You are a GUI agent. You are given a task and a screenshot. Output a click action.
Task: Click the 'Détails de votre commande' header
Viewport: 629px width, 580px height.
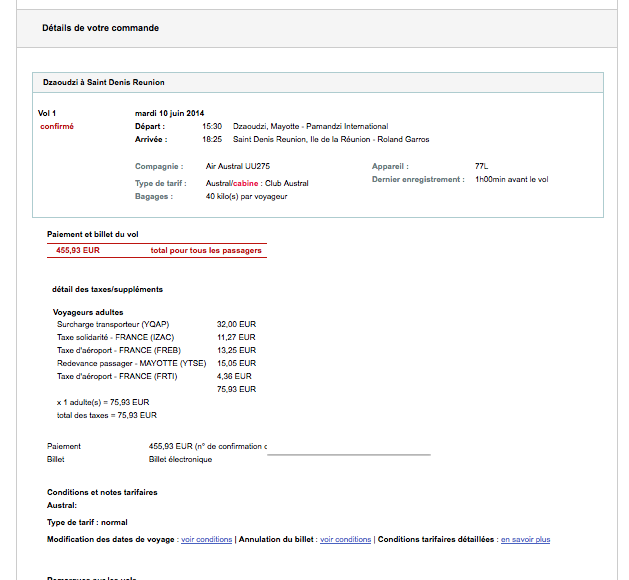(100, 28)
